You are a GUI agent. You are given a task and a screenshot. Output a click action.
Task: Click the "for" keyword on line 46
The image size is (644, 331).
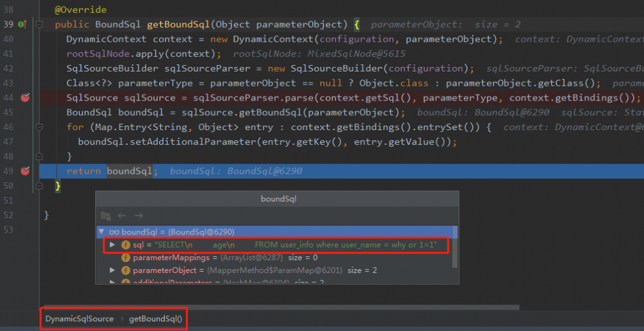point(75,128)
